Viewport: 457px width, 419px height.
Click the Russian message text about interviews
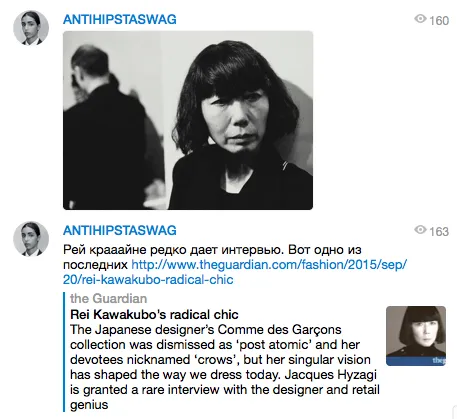[x=212, y=257]
